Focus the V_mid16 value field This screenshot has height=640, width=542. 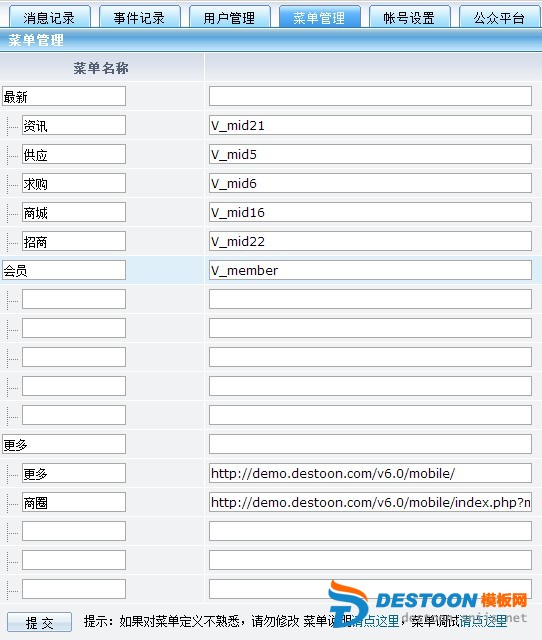click(370, 212)
